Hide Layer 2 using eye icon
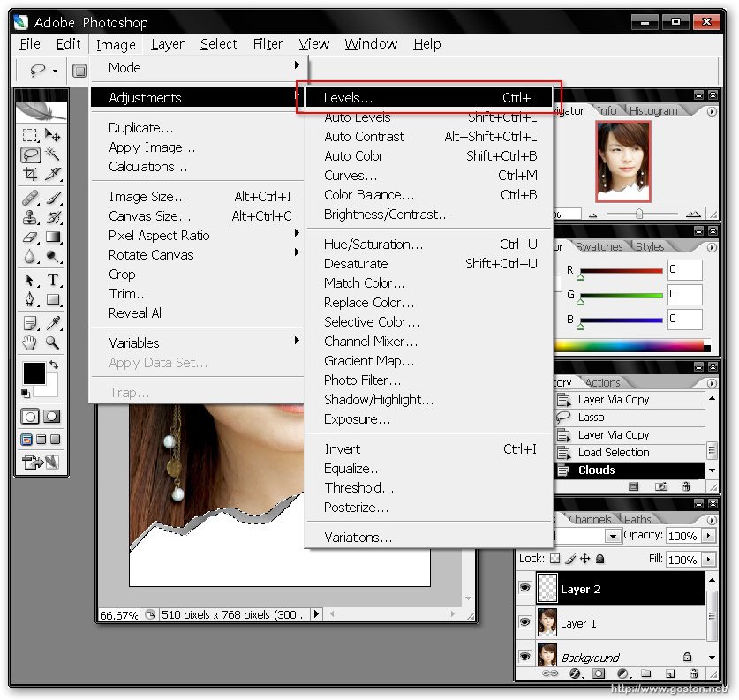The width and height of the screenshot is (739, 700). [524, 589]
